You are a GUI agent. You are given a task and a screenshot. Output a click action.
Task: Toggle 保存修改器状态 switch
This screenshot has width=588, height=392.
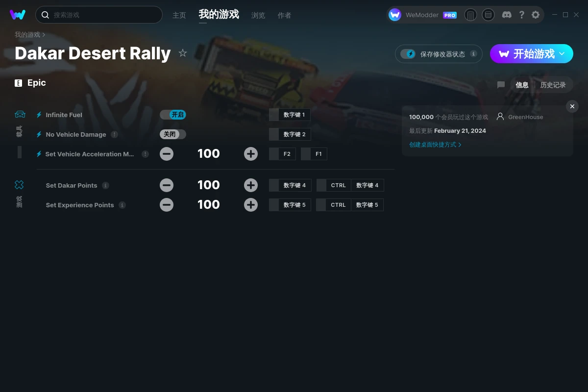click(x=408, y=54)
